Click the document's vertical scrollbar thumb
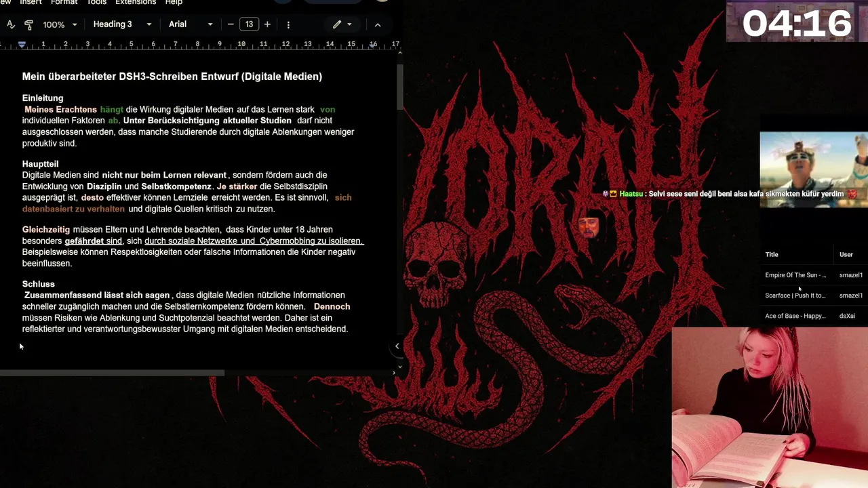 point(400,86)
